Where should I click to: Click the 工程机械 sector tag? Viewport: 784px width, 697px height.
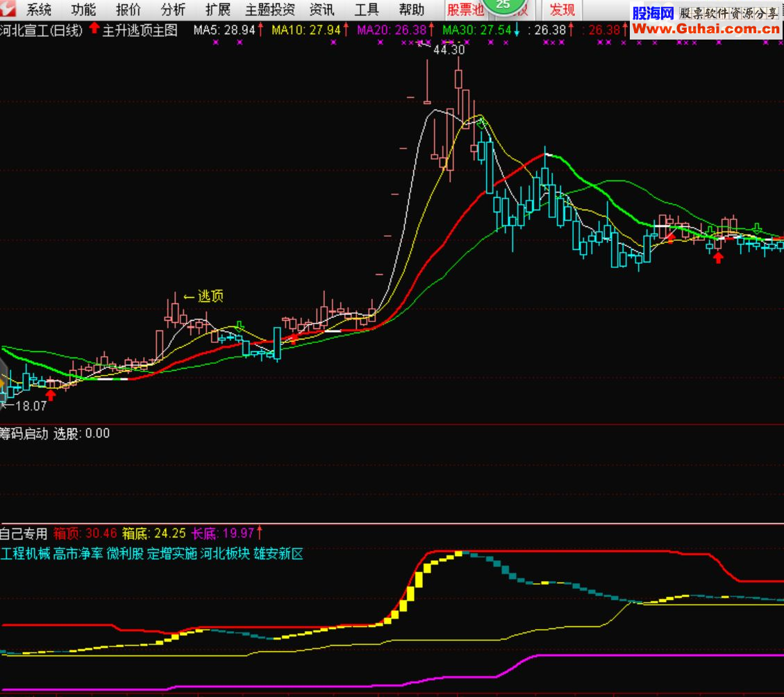[26, 553]
